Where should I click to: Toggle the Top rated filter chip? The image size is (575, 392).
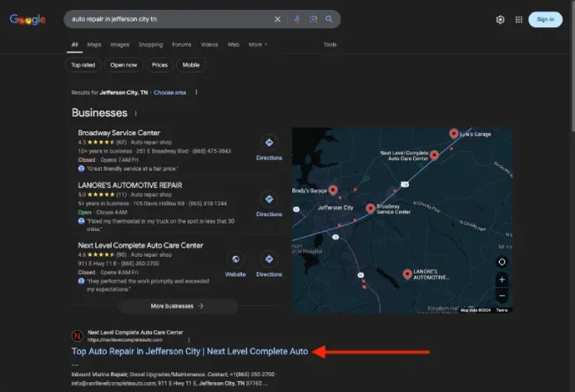83,65
